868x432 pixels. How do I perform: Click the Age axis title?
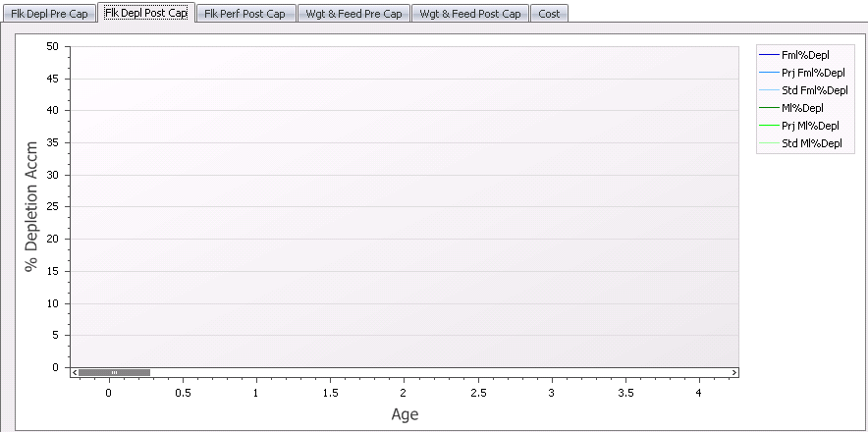[405, 414]
